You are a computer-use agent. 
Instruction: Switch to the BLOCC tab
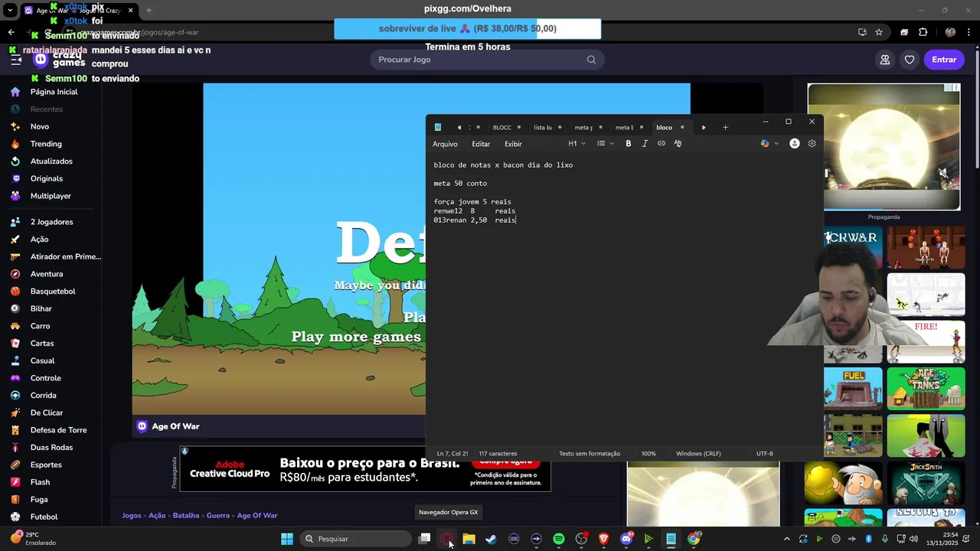pyautogui.click(x=502, y=128)
